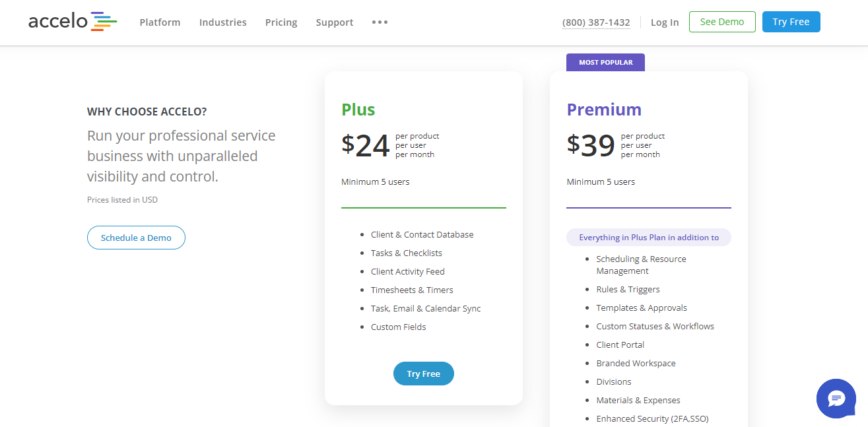
Task: Click the Timesheets & Timers feature
Action: click(412, 290)
